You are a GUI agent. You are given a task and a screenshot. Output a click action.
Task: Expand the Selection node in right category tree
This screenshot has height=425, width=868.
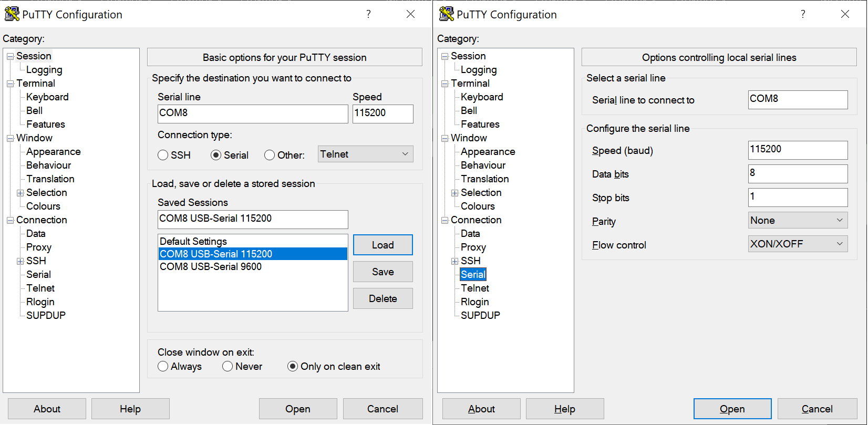point(454,193)
